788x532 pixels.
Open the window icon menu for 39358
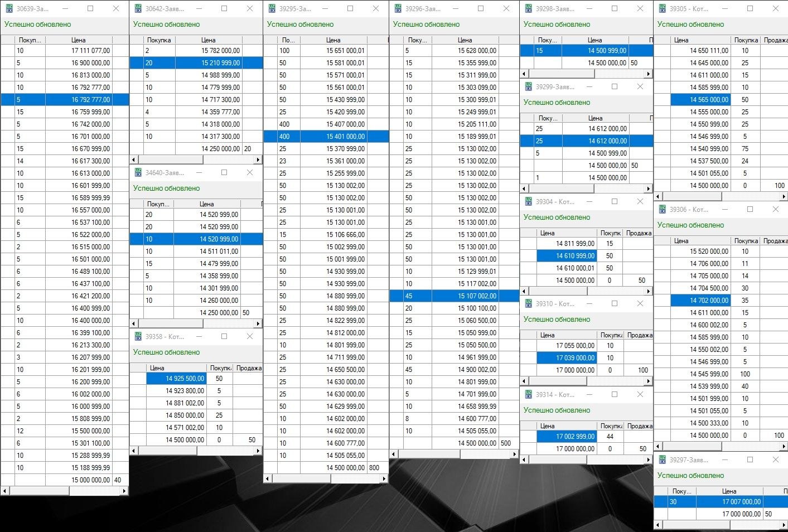138,337
